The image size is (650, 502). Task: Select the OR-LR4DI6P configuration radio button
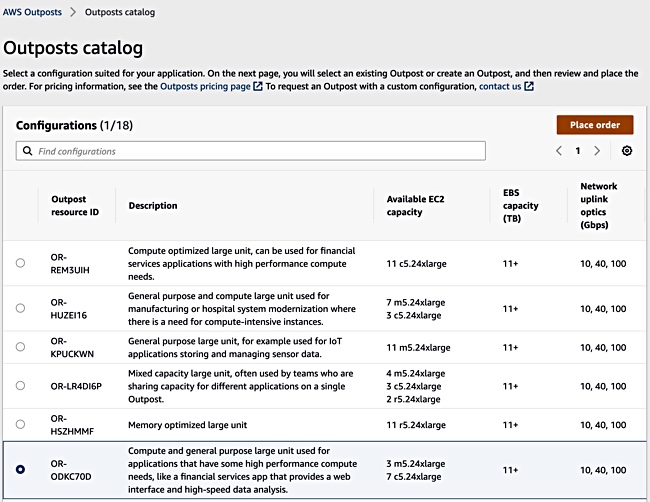20,386
